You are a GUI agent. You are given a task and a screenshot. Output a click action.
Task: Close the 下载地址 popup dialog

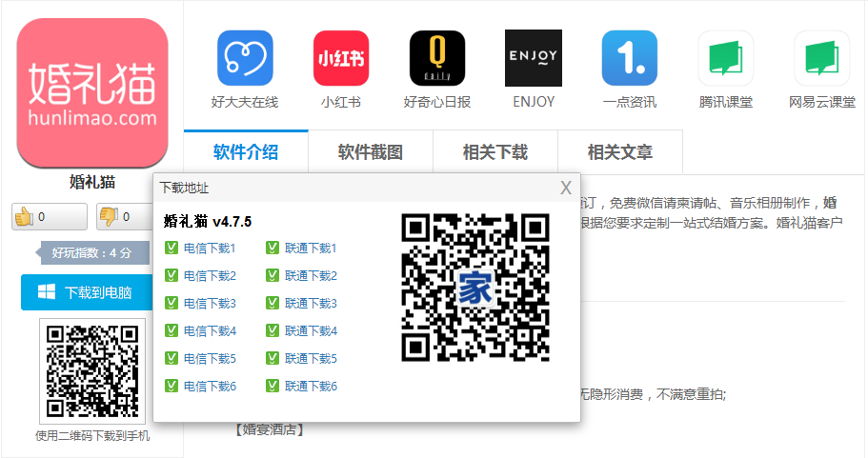click(566, 188)
